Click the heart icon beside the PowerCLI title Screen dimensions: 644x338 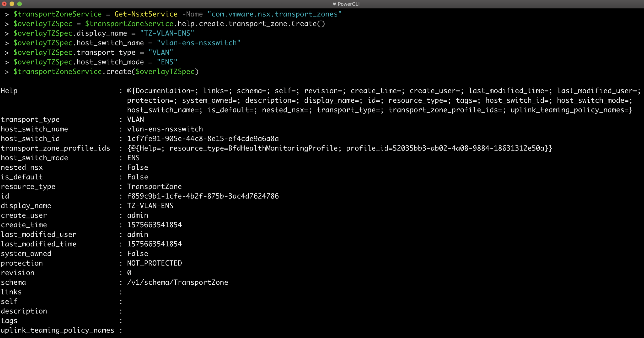pos(334,4)
